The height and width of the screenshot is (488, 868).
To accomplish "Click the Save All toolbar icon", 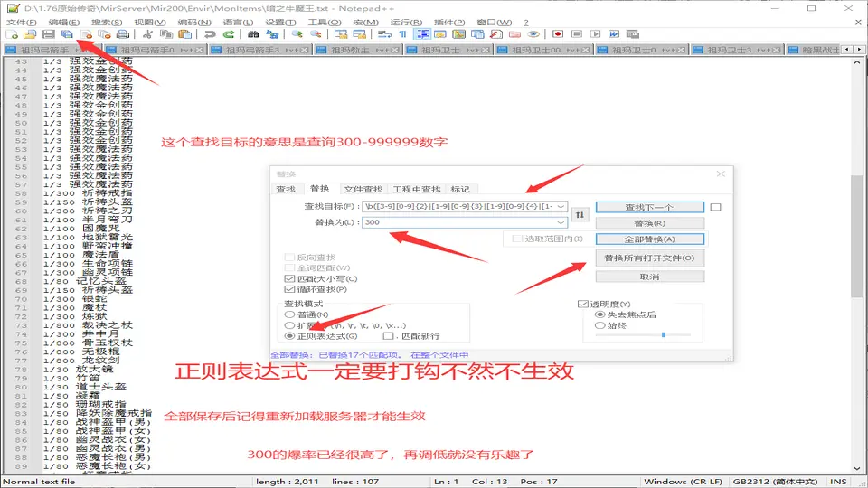I will 67,34.
